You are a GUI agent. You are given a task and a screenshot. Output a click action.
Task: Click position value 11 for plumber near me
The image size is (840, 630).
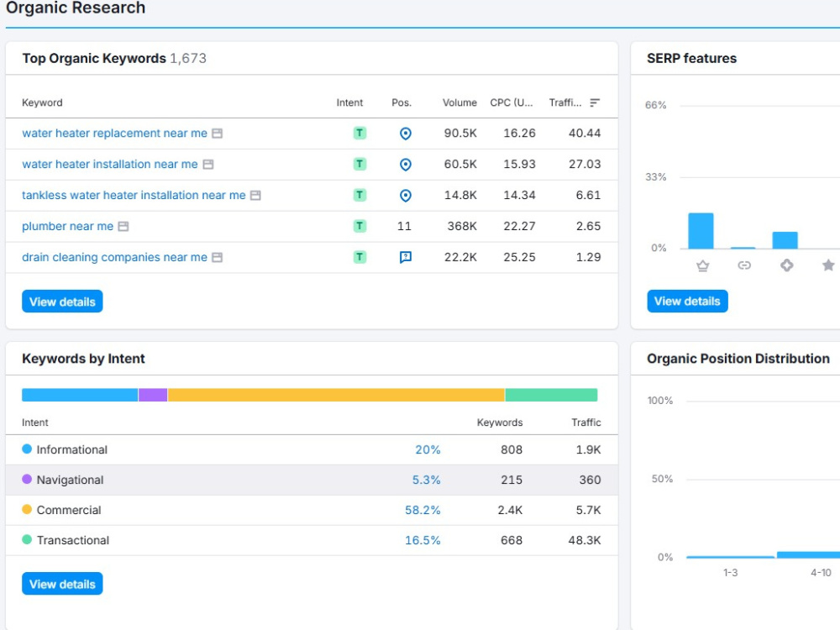tap(404, 226)
